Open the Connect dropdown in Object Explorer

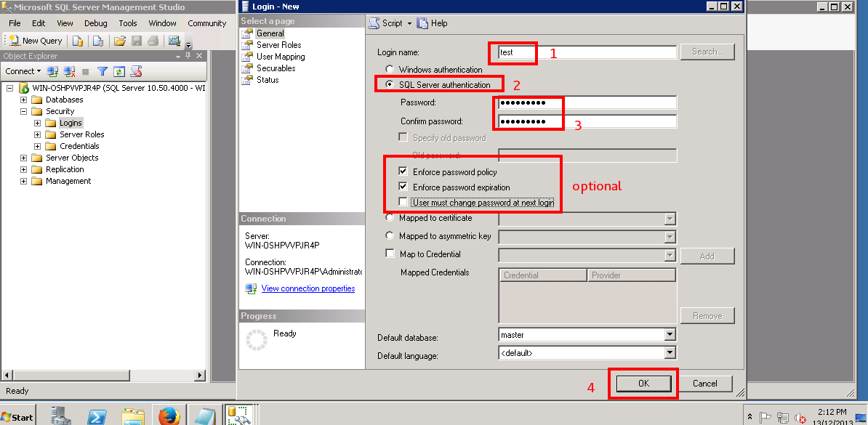point(23,71)
